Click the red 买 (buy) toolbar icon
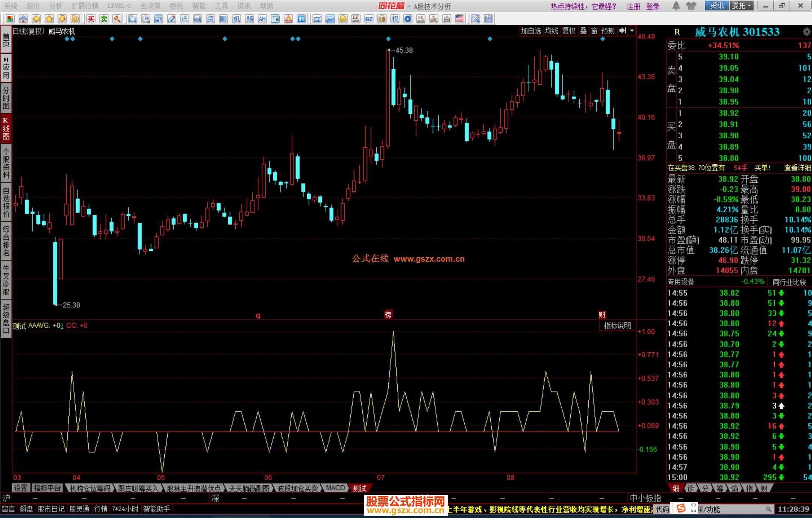The height and width of the screenshot is (518, 812). [x=91, y=19]
